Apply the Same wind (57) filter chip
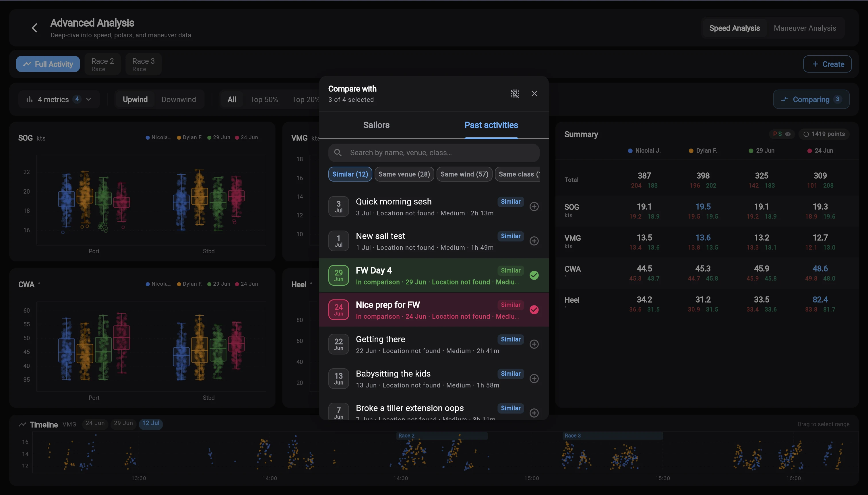Screen dimensions: 868x495 [x=464, y=174]
